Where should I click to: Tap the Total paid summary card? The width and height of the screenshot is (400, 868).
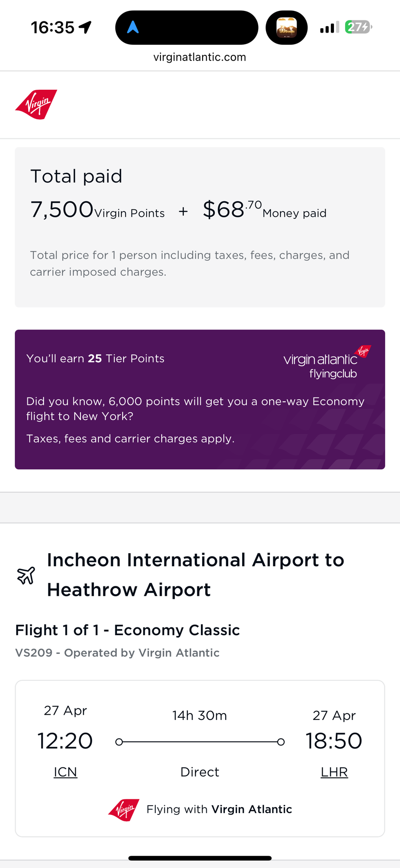[200, 227]
